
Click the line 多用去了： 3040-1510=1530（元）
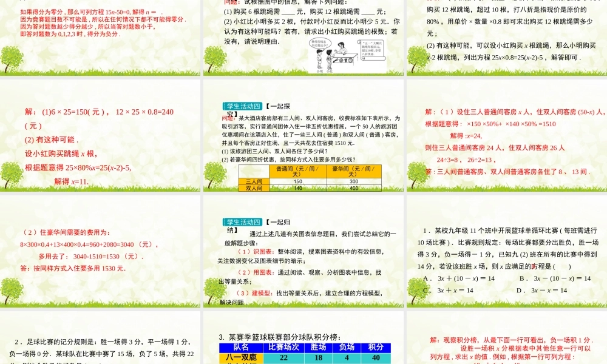click(x=91, y=257)
